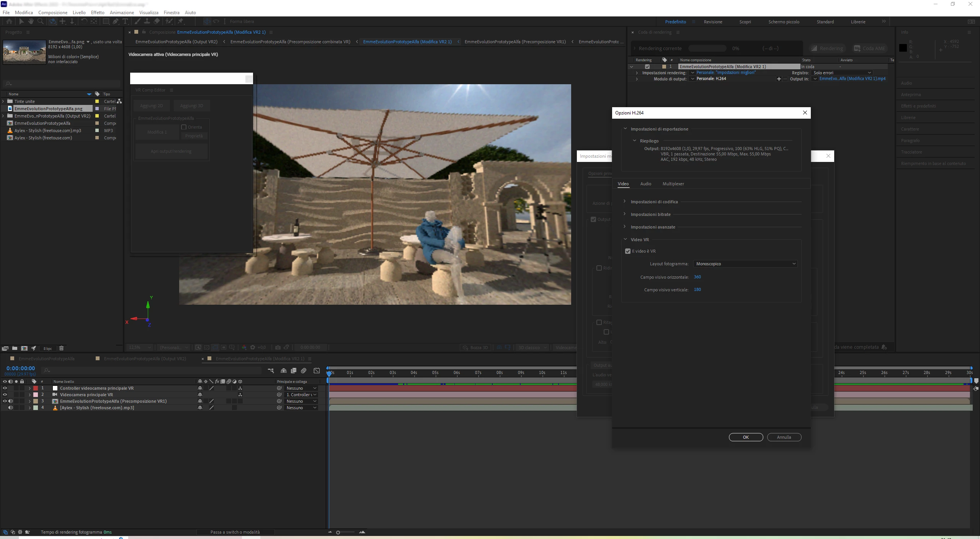This screenshot has height=539, width=980.
Task: Open the Graph Editor timeline icon
Action: pos(317,371)
